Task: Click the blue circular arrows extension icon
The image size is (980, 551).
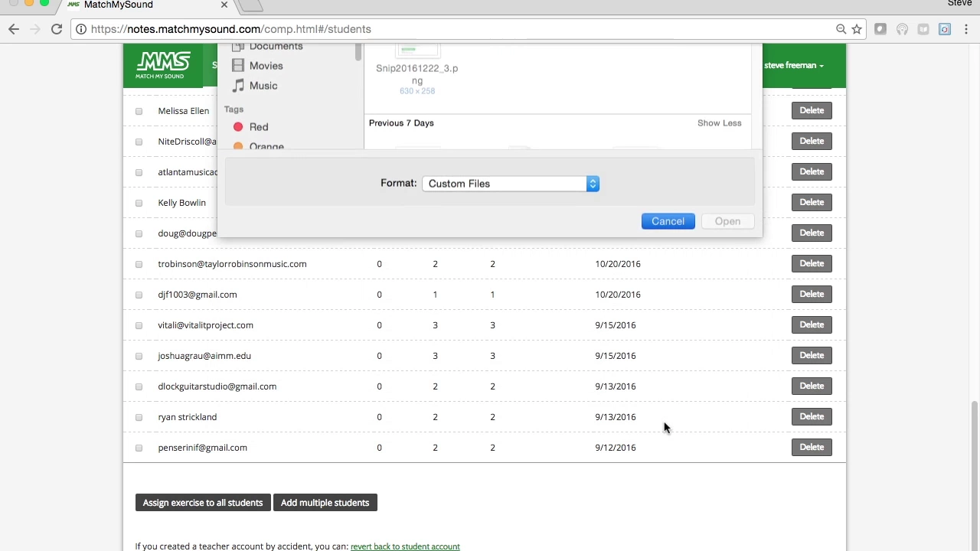Action: 945,29
